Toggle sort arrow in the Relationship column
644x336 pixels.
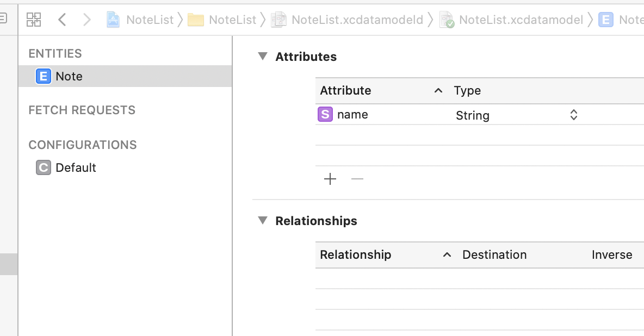[x=447, y=255]
